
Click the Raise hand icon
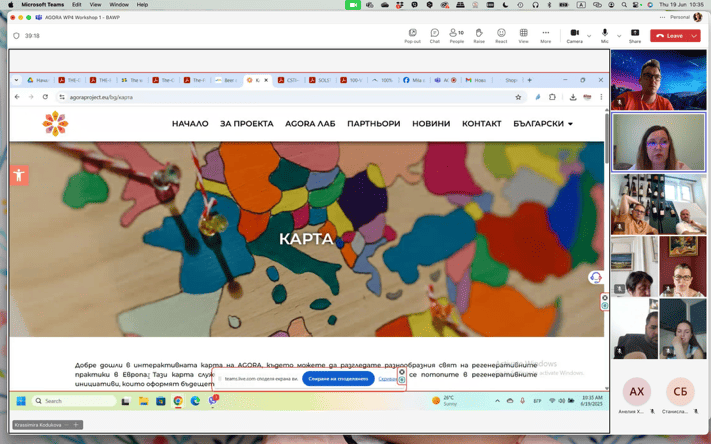[479, 35]
